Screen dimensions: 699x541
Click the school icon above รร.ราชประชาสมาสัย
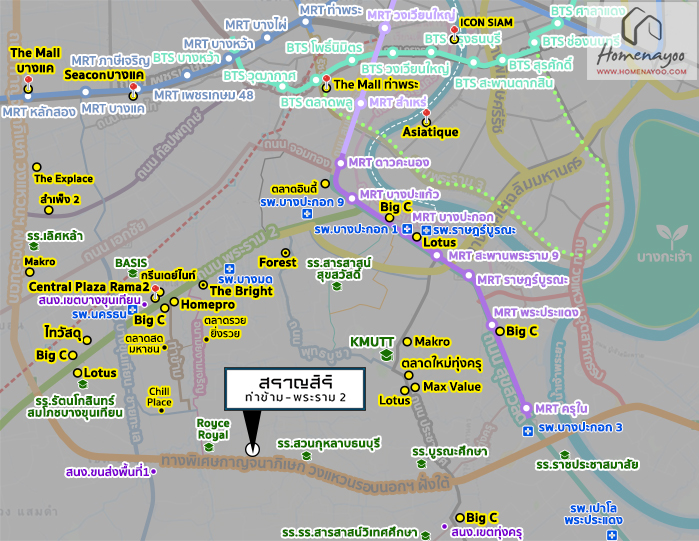coord(564,455)
